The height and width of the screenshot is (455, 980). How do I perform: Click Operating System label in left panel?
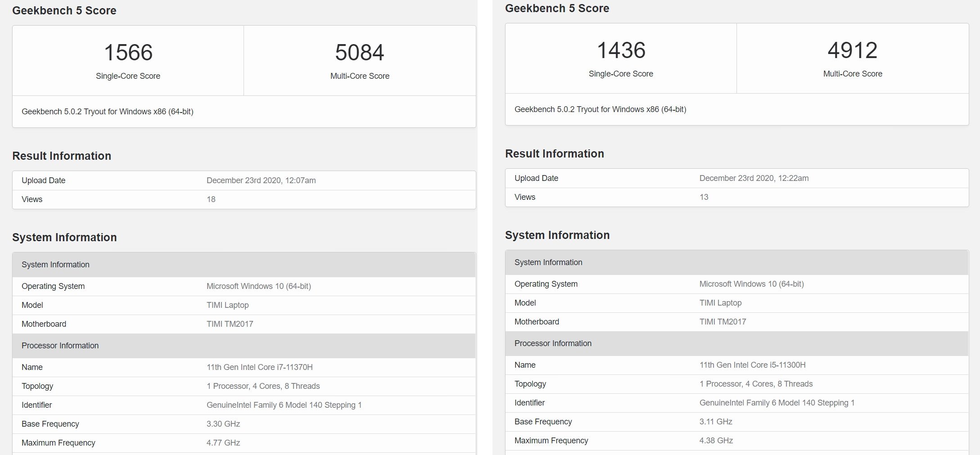pyautogui.click(x=53, y=286)
